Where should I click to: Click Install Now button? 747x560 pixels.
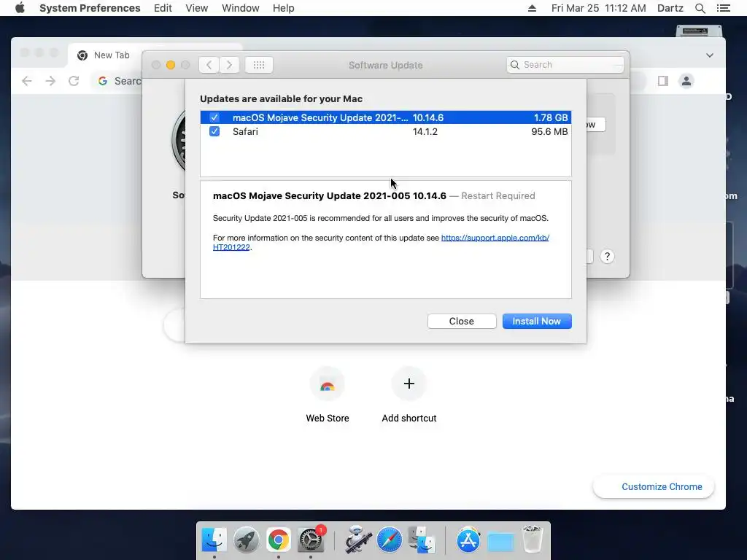click(x=536, y=322)
